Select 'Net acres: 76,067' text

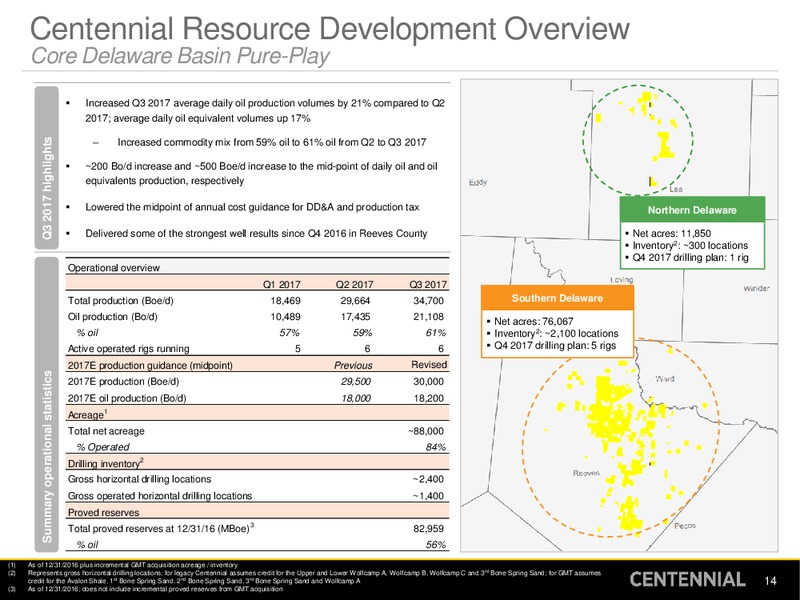point(533,321)
